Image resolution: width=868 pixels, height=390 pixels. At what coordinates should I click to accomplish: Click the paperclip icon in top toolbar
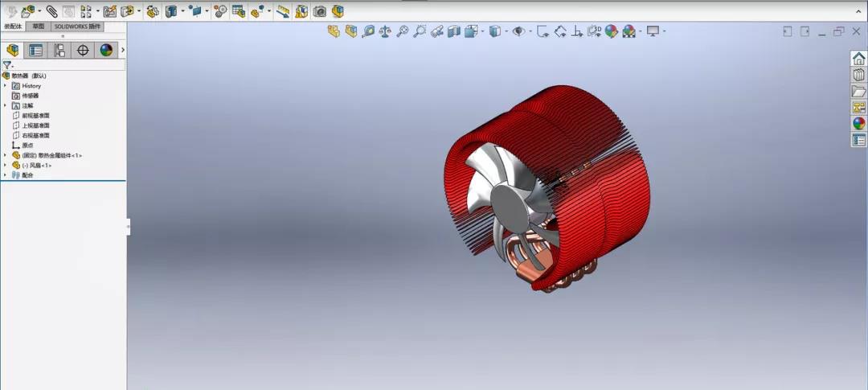point(51,11)
